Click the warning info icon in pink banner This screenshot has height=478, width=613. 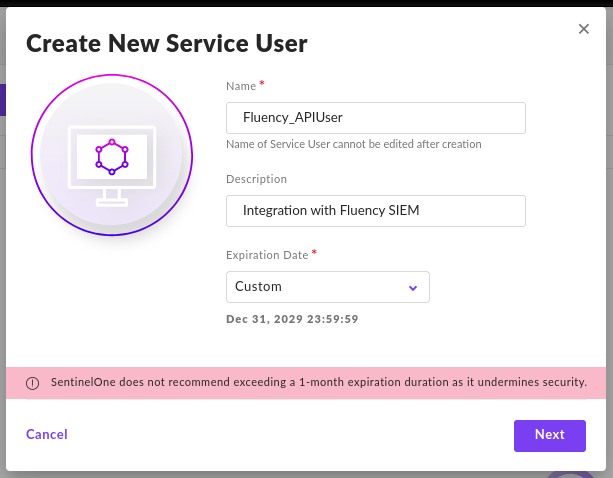click(32, 383)
